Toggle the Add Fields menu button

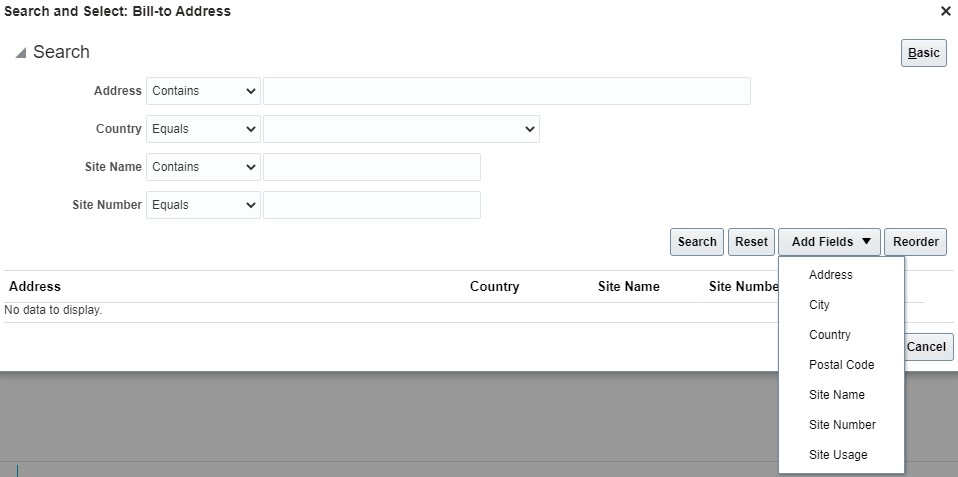830,242
